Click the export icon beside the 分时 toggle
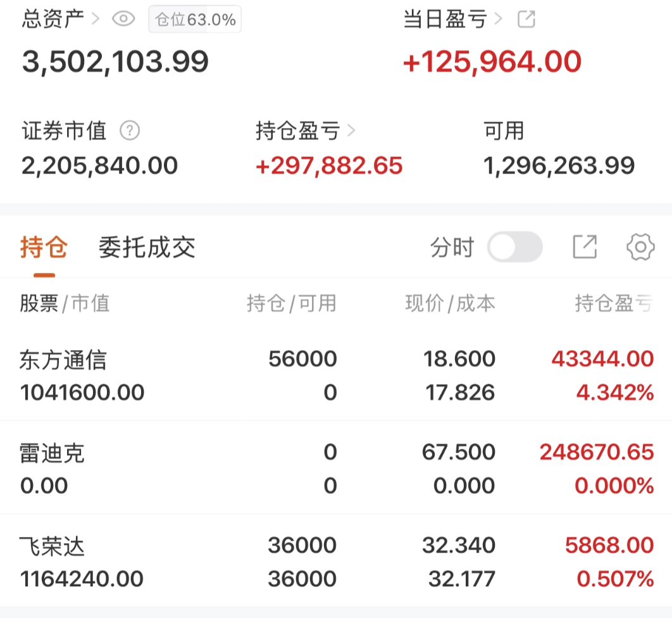Image resolution: width=672 pixels, height=618 pixels. tap(585, 247)
